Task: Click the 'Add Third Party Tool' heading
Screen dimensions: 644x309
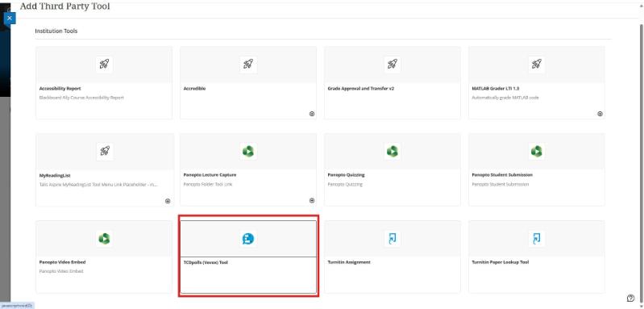Action: 65,6
